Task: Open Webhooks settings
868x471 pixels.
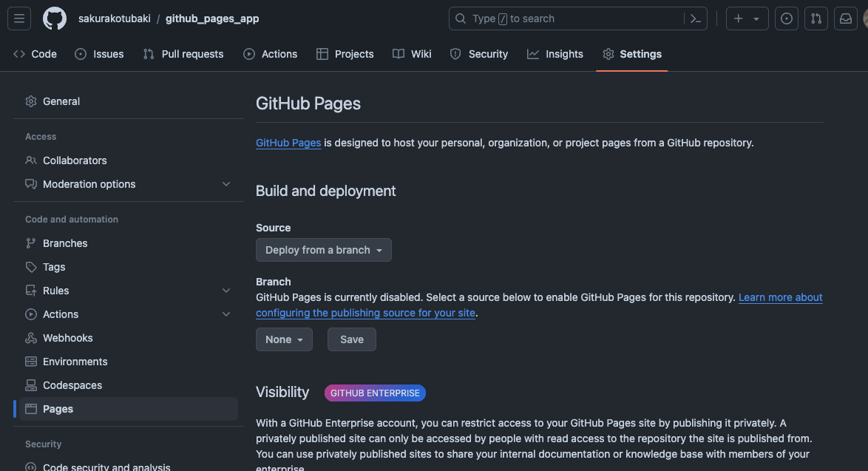Action: (x=129, y=338)
